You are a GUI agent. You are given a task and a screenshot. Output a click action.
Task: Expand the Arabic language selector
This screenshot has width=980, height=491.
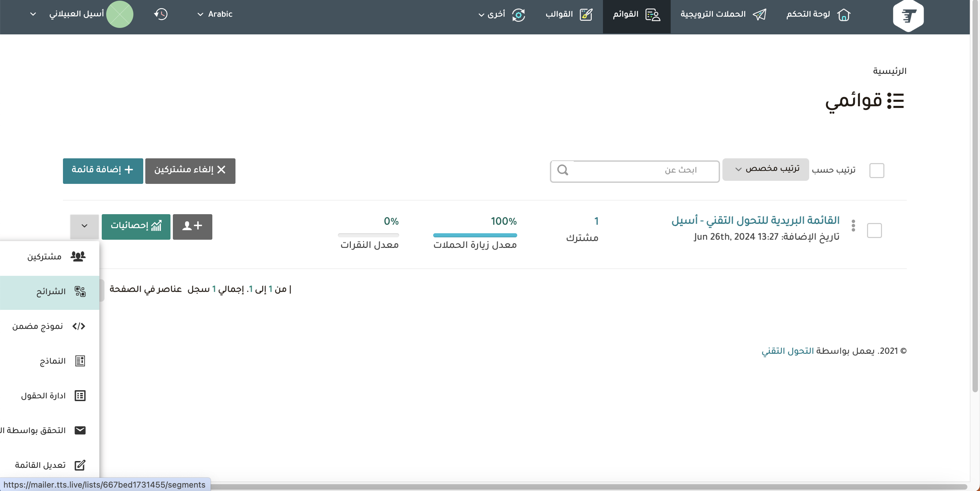(x=215, y=14)
